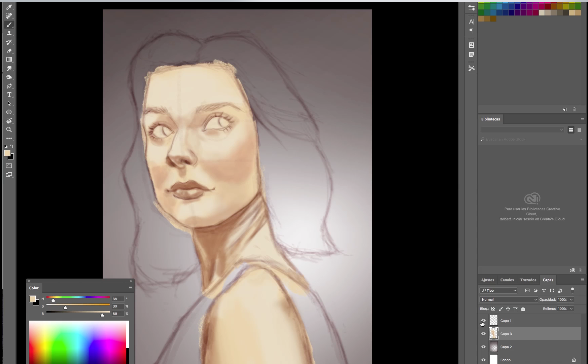The image size is (588, 364).
Task: Click the hue H slider track
Action: point(78,297)
